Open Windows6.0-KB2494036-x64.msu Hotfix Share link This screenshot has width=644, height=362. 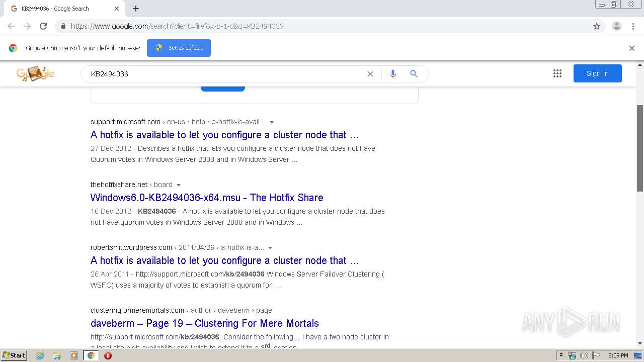click(x=207, y=198)
